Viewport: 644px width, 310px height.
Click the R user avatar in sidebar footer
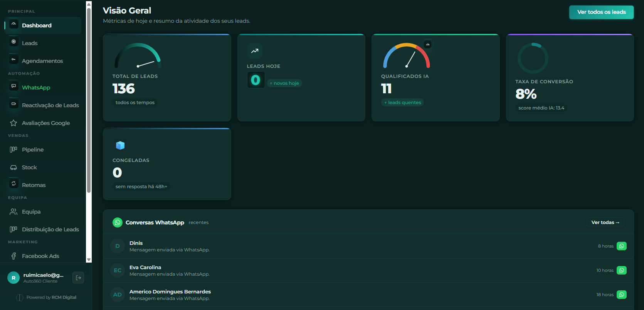[x=13, y=278]
